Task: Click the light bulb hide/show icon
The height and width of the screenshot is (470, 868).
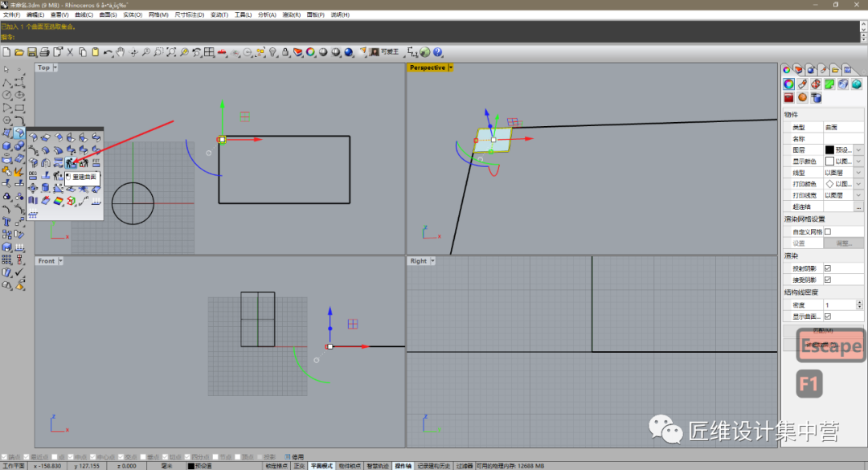Action: 273,52
